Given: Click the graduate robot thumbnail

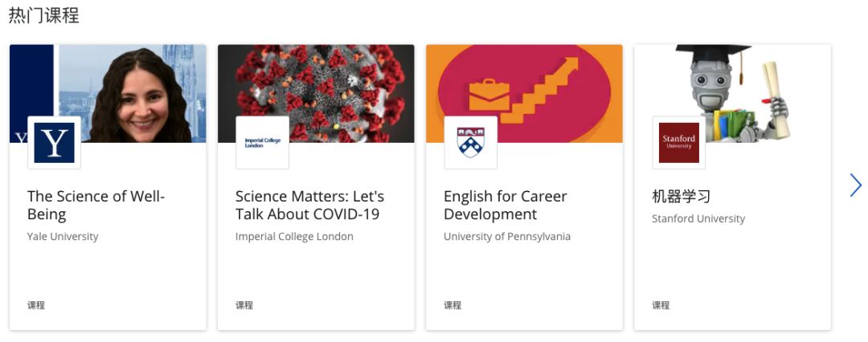Looking at the screenshot, I should coord(732,93).
